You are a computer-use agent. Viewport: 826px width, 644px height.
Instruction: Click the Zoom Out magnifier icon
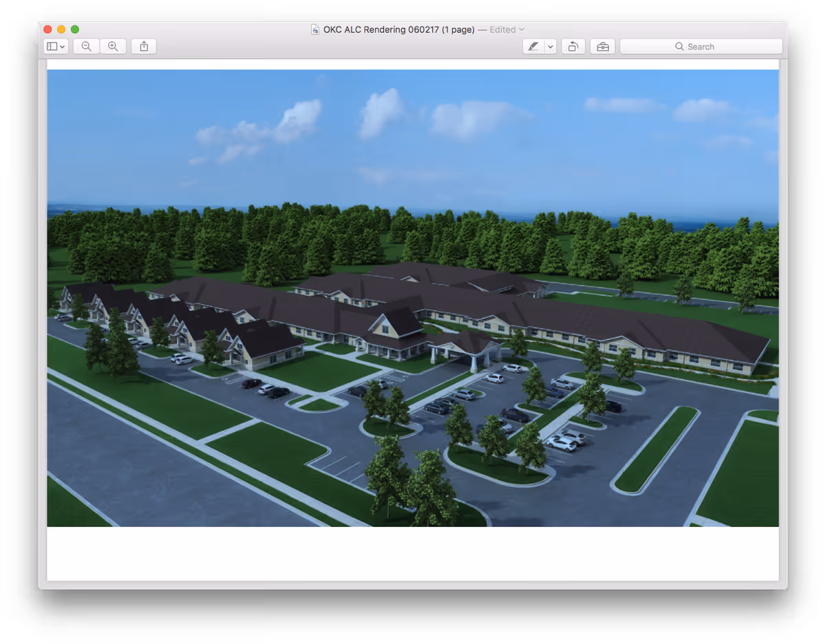click(86, 47)
